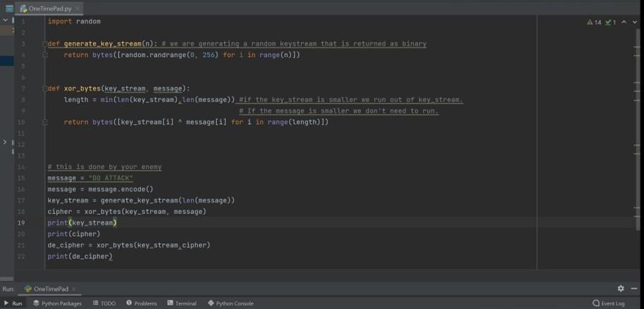
Task: Collapse the expanded project tree chevron beside line 1
Action: 6,20
